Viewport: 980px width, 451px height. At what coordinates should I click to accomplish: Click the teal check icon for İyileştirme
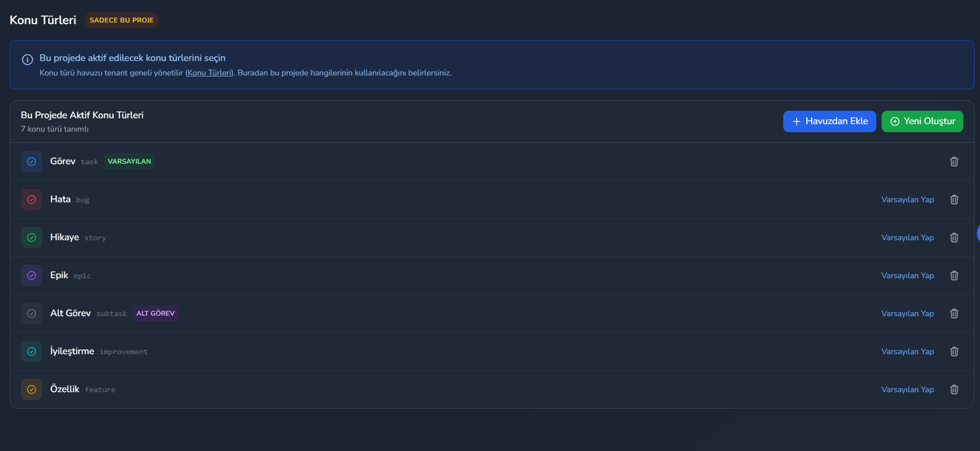[32, 351]
